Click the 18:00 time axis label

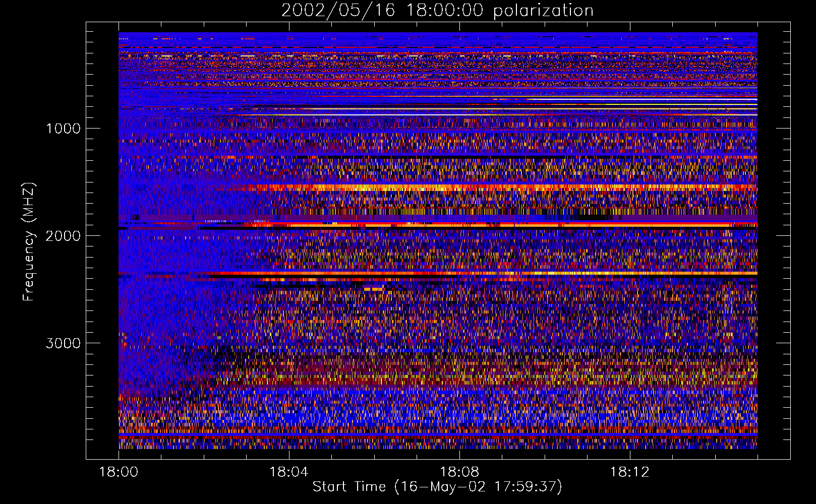119,472
